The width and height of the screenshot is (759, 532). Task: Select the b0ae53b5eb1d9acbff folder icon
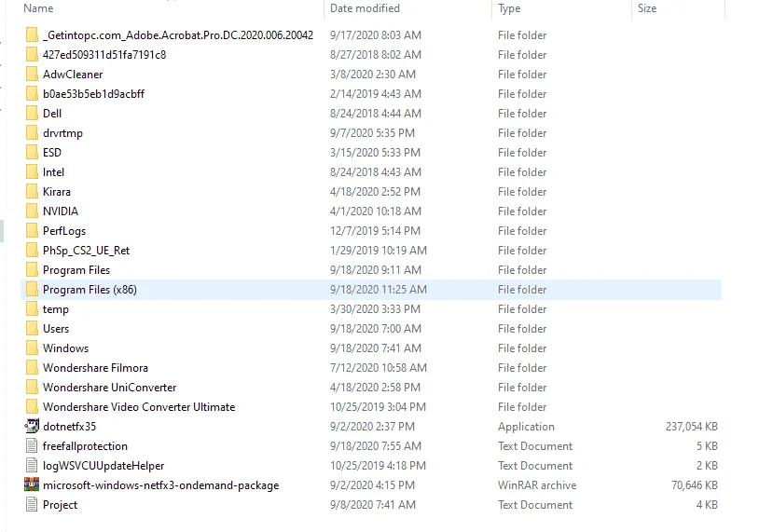[x=32, y=94]
